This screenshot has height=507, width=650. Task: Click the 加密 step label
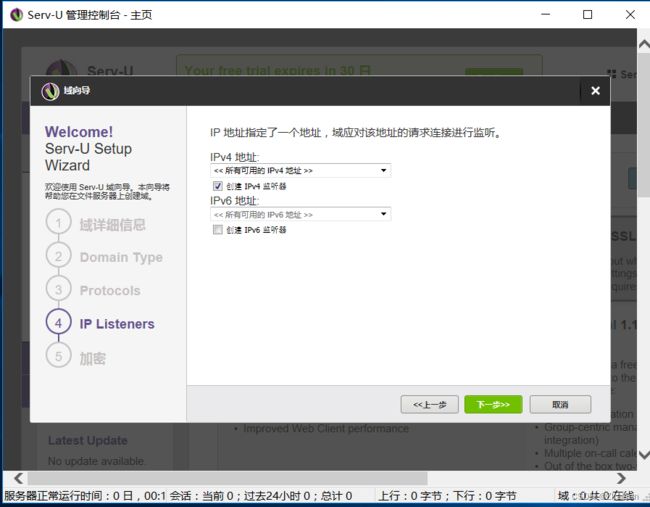point(92,359)
